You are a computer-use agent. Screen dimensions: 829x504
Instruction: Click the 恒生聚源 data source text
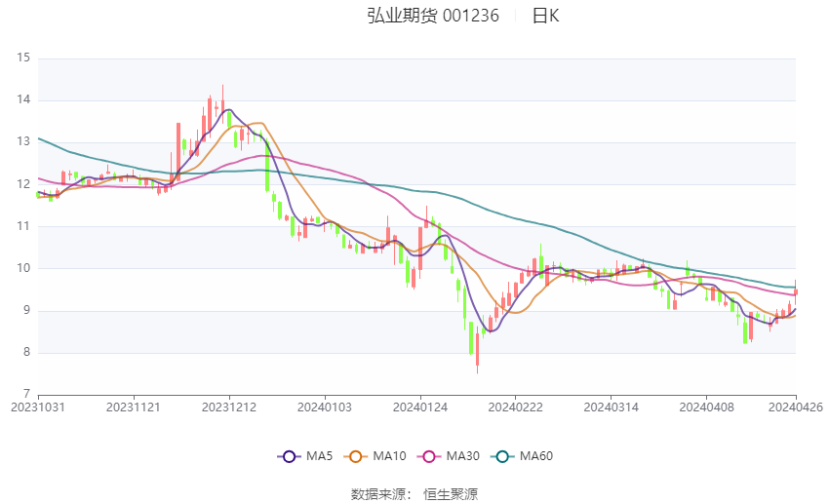pyautogui.click(x=451, y=494)
